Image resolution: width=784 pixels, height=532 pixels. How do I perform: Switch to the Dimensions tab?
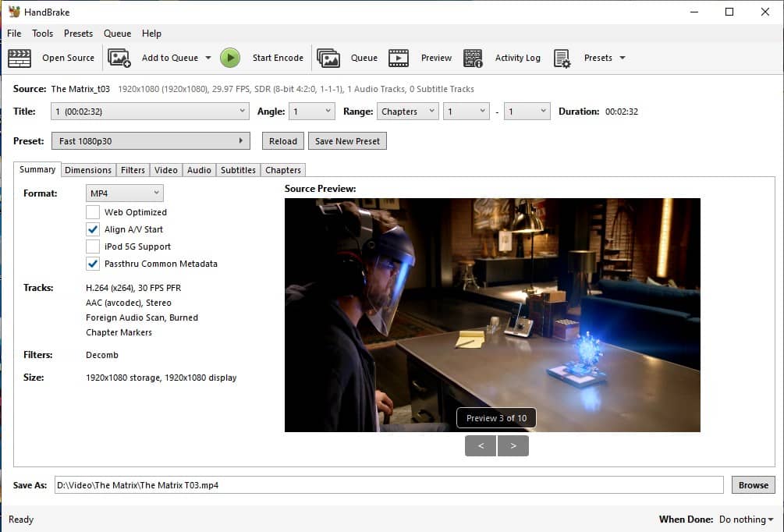[87, 169]
